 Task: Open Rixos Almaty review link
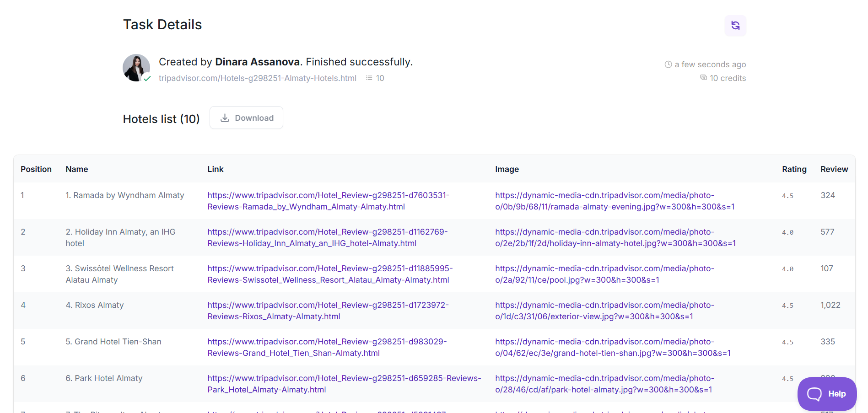coord(328,311)
